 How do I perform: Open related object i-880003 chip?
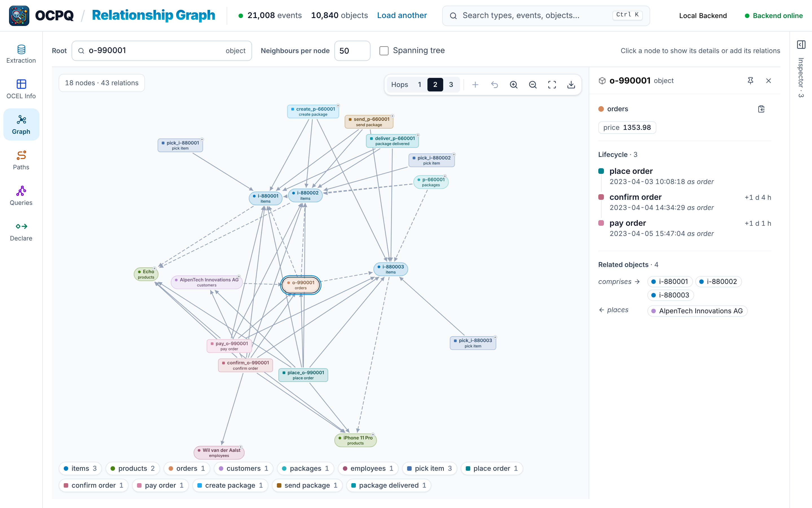tap(670, 295)
